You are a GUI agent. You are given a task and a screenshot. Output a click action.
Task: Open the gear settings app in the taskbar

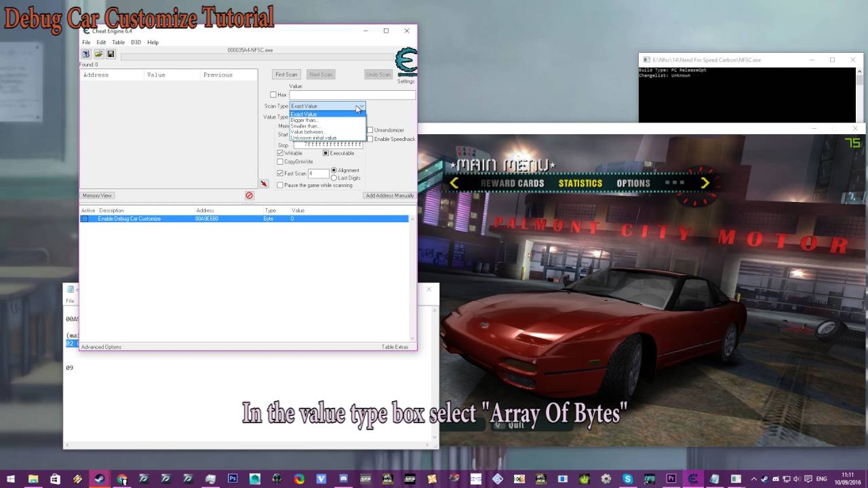tap(605, 479)
